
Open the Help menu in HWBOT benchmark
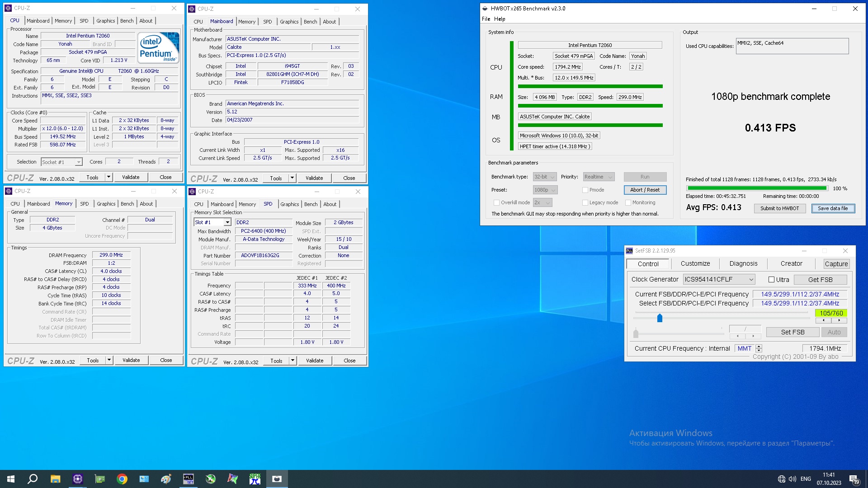click(x=500, y=19)
